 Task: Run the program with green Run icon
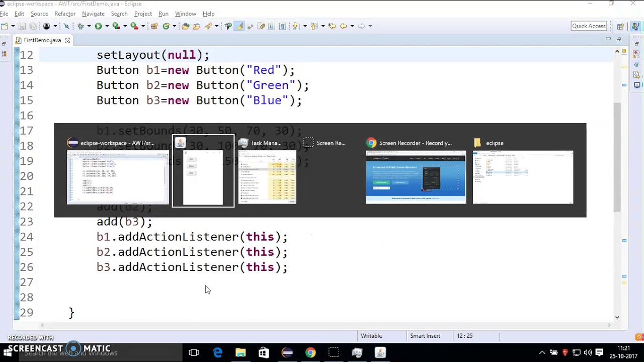click(98, 26)
